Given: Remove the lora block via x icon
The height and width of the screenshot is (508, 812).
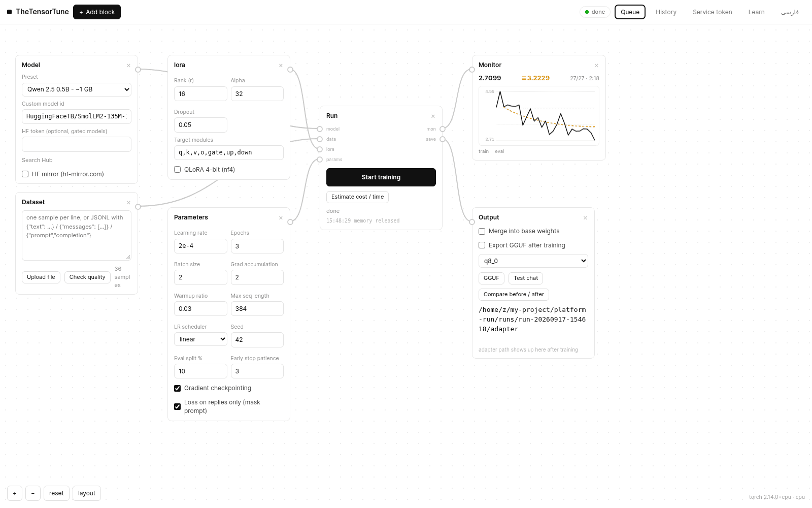Looking at the screenshot, I should pos(281,66).
